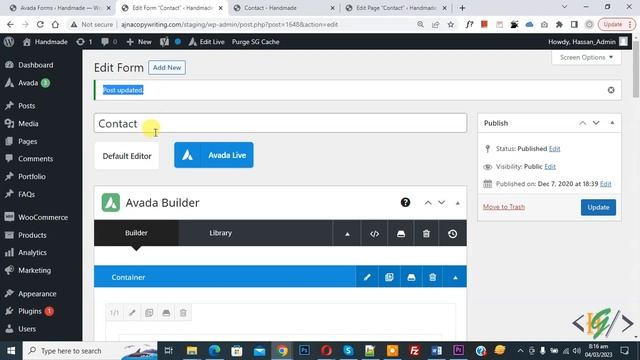Viewport: 640px width, 360px height.
Task: Visit the Handmade site link
Action: click(x=45, y=42)
